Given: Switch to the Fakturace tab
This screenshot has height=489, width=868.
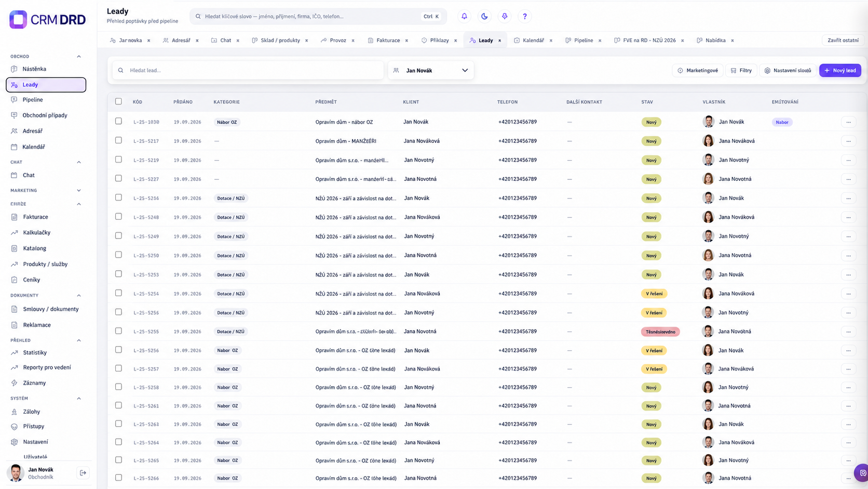Looking at the screenshot, I should click(x=388, y=40).
